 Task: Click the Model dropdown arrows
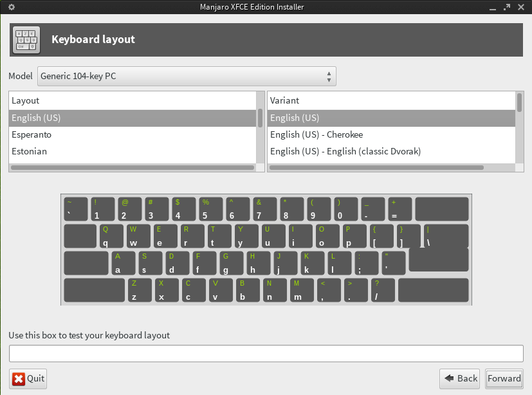pyautogui.click(x=329, y=77)
